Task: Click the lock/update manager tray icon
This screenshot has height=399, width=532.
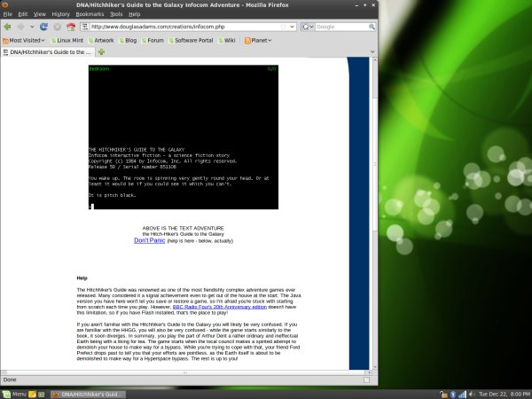Action: coord(444,395)
